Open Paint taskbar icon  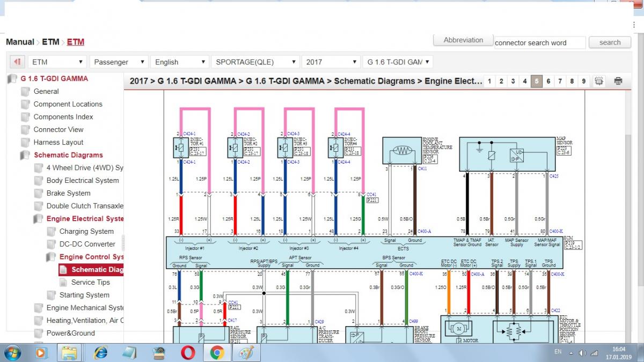(246, 352)
